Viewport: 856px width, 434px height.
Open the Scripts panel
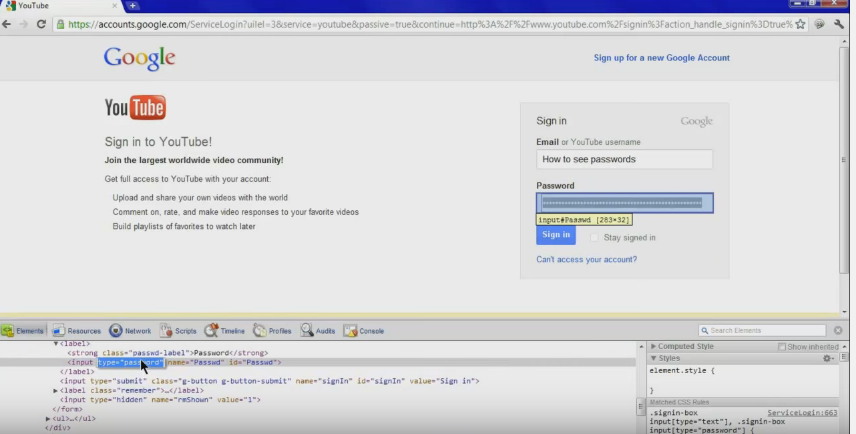pos(178,330)
